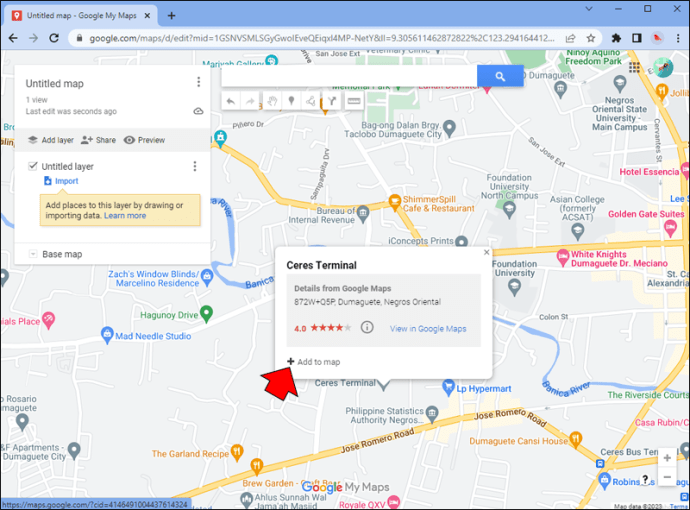The image size is (690, 510).
Task: Open the Learn more link
Action: coord(125,216)
